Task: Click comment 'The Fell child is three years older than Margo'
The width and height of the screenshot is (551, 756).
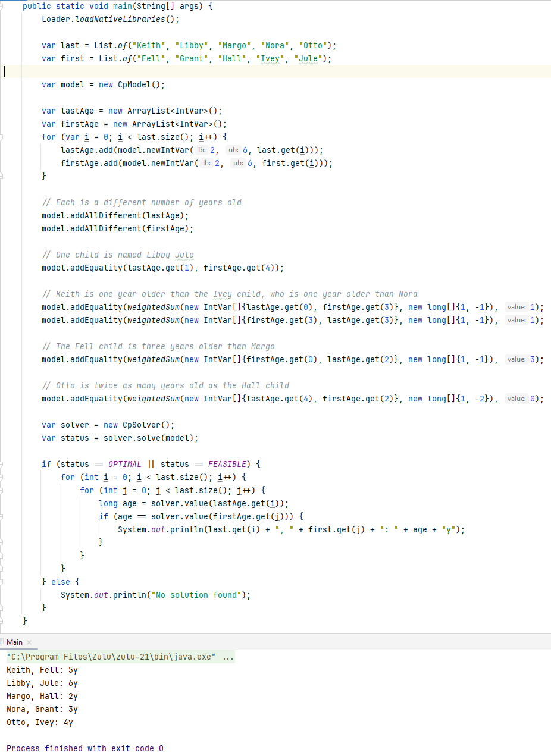Action: pyautogui.click(x=158, y=346)
